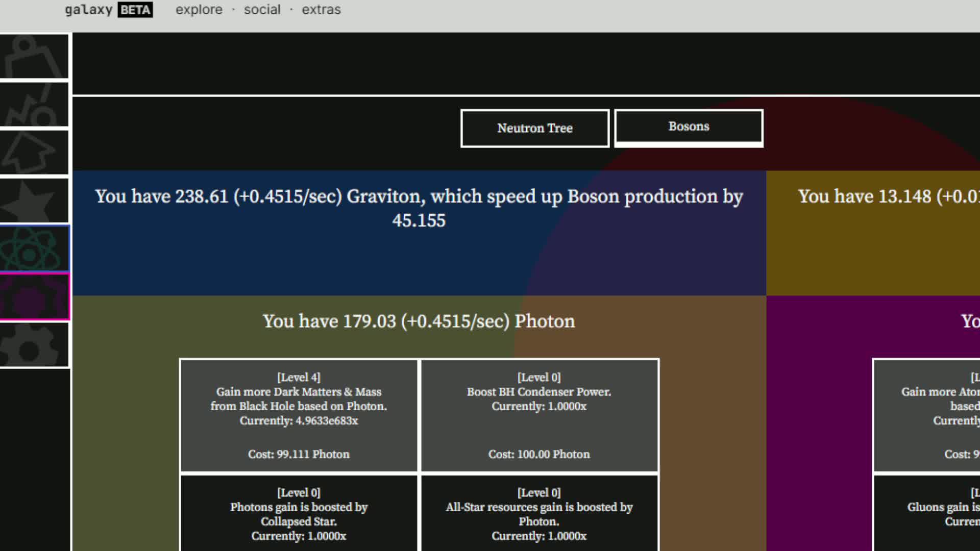Buy Photons gain boosted by Collapsed Star
Viewport: 980px width, 551px height.
click(x=299, y=513)
